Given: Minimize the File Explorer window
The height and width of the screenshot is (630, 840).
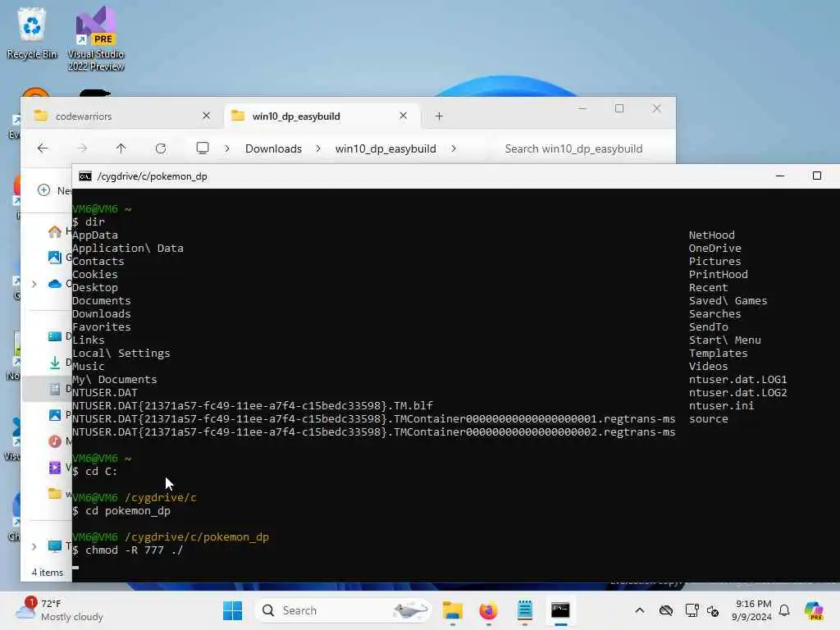Looking at the screenshot, I should pyautogui.click(x=582, y=108).
